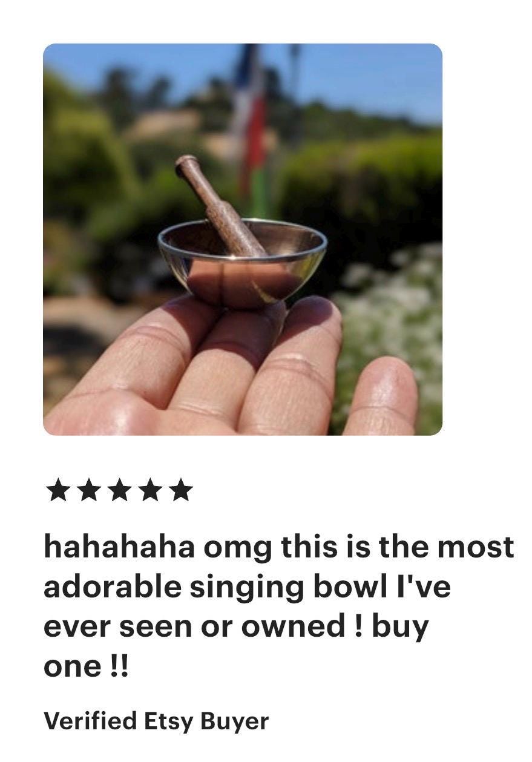The image size is (532, 762).
Task: Click the 'adorable singing bowl' text line
Action: [247, 587]
